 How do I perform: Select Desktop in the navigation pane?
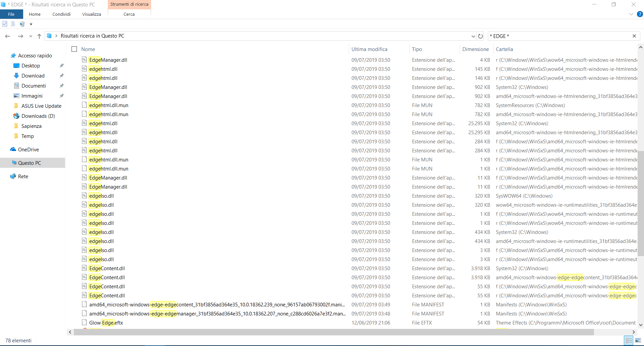(x=31, y=65)
